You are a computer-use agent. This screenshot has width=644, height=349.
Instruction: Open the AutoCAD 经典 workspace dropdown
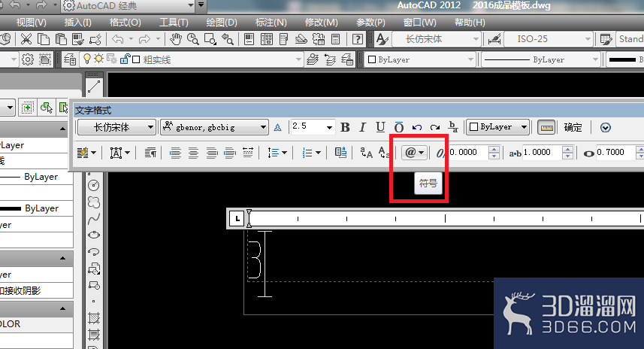128,6
